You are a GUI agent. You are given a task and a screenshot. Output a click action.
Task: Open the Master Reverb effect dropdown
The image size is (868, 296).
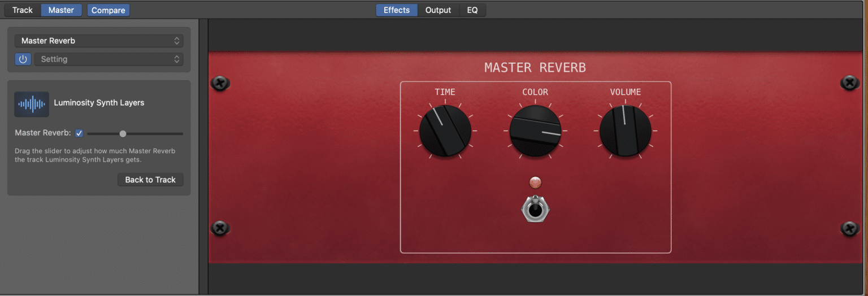99,41
